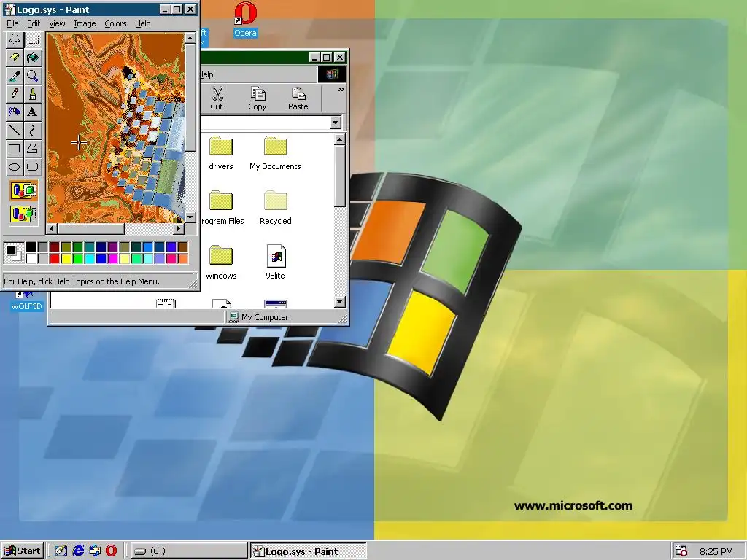The width and height of the screenshot is (747, 560).
Task: Open the Colors menu in Paint
Action: 115,23
